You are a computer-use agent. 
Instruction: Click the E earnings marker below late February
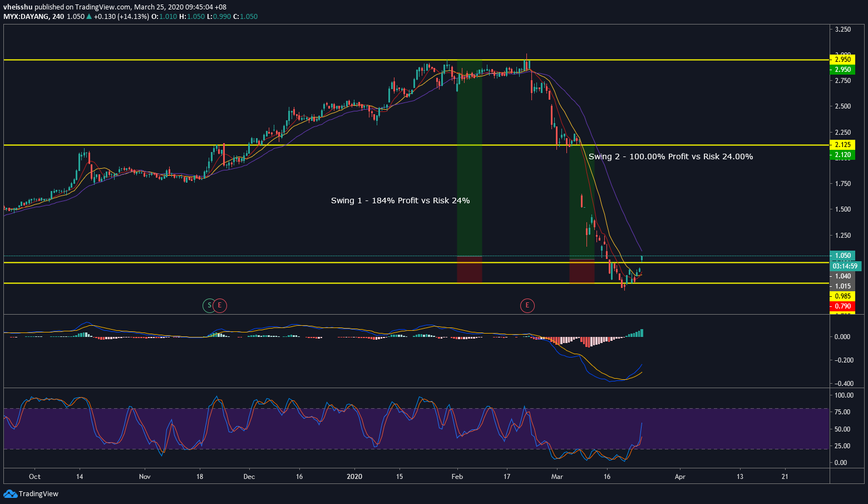[527, 305]
